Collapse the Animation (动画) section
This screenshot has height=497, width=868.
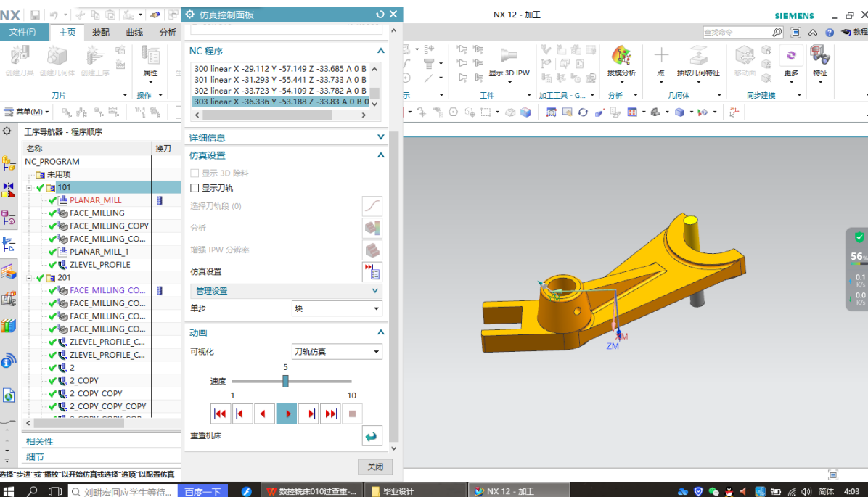pos(380,332)
